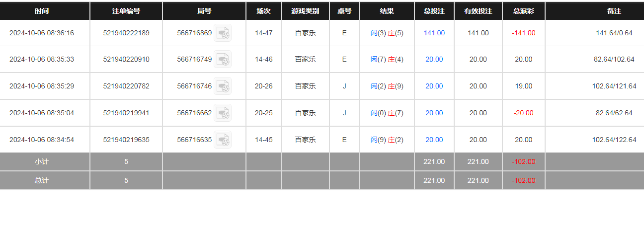This screenshot has height=233, width=644.
Task: Click the replay icon beside 566716662
Action: click(x=223, y=113)
